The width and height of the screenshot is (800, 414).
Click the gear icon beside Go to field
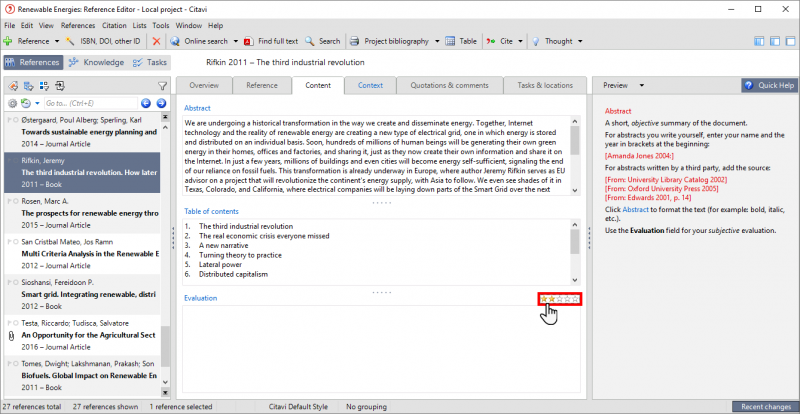coord(13,103)
